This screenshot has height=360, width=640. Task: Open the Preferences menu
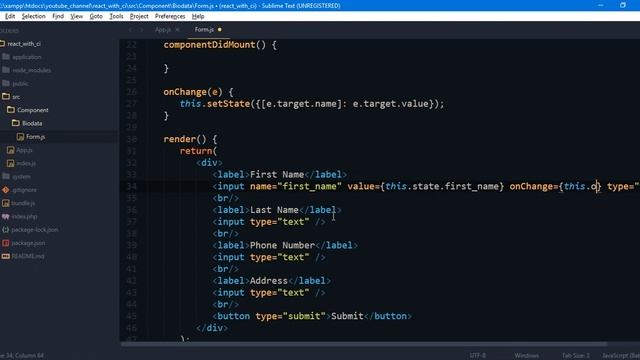(x=170, y=16)
